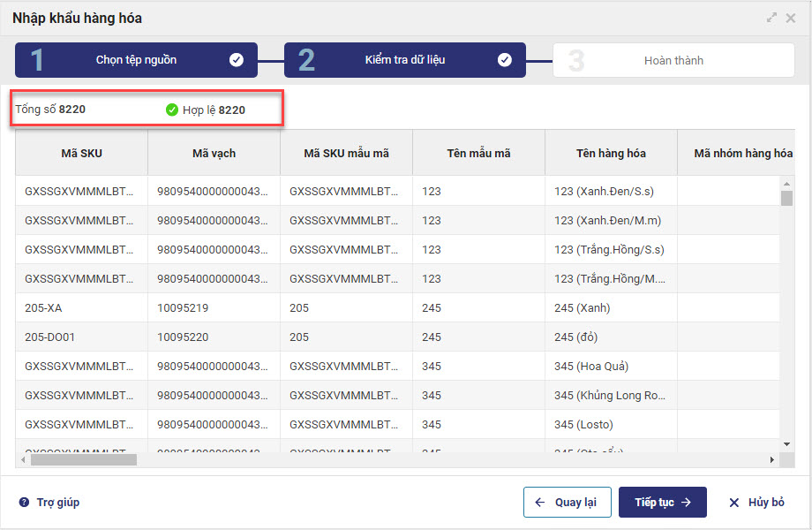The image size is (812, 530).
Task: Click vertical scrollbar down arrow
Action: 787,444
